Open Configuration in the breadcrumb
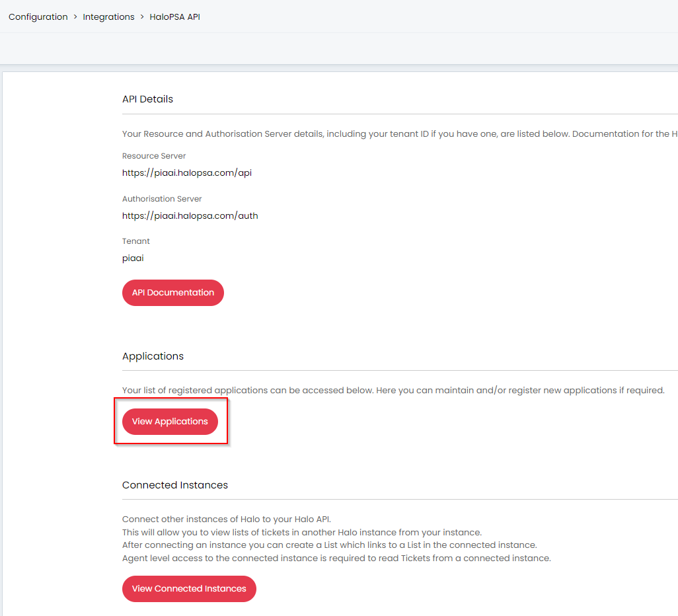 [x=38, y=17]
